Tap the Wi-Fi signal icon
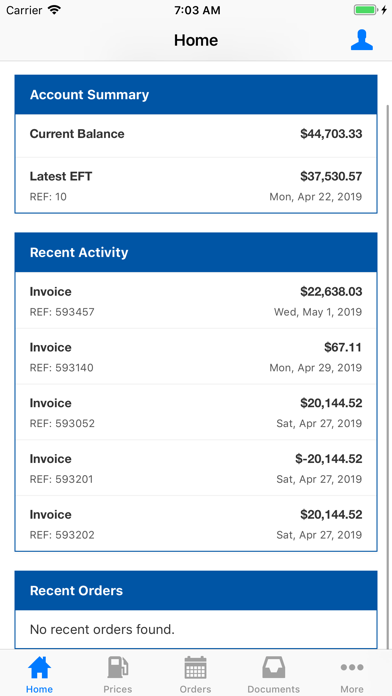Image resolution: width=392 pixels, height=696 pixels. 55,10
